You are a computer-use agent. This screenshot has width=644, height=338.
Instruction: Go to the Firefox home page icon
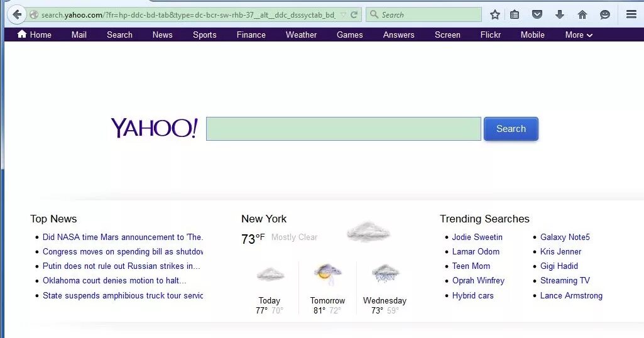[582, 15]
